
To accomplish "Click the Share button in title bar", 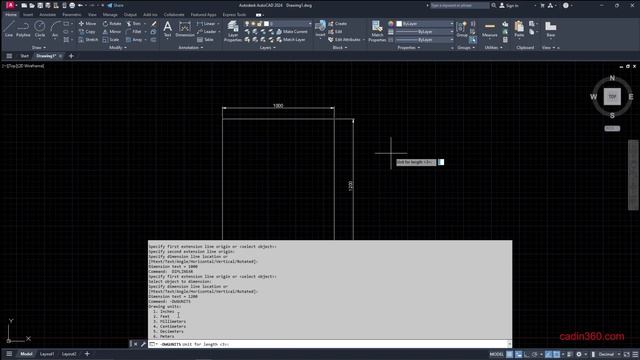I will tap(116, 5).
